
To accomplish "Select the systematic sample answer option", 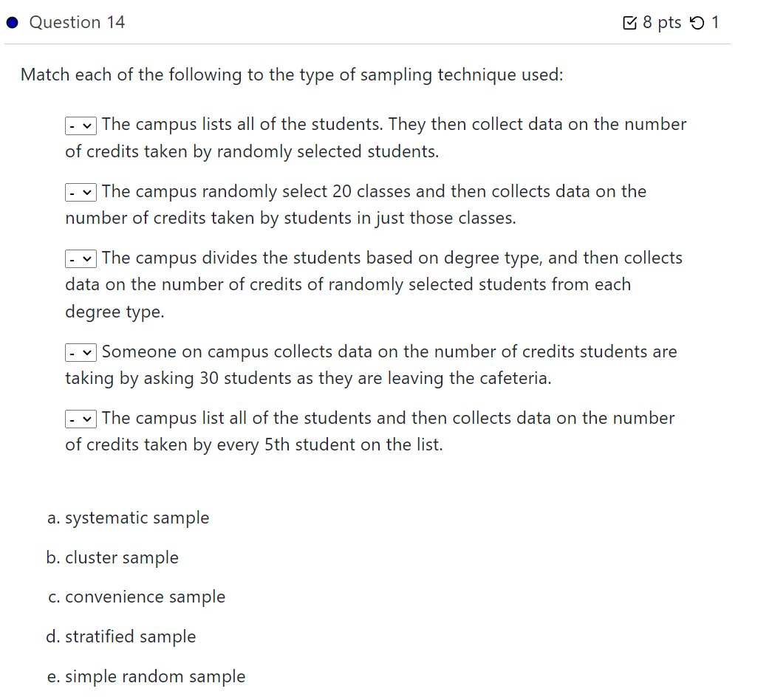I will (128, 518).
